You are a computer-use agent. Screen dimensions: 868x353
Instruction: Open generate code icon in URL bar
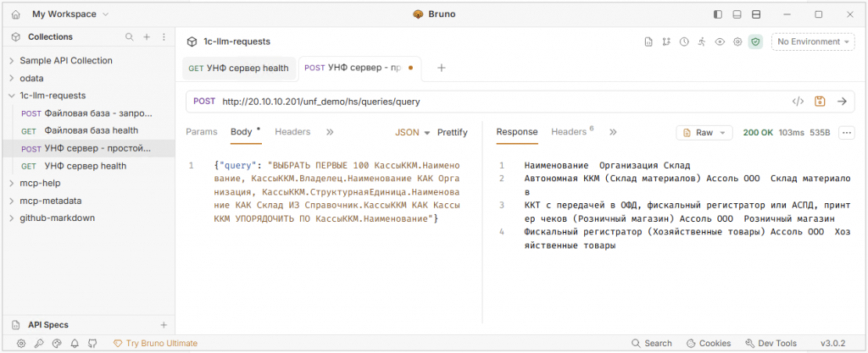798,102
